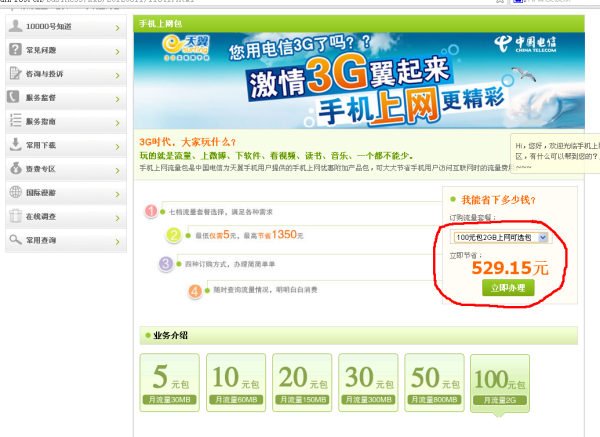The image size is (600, 437).
Task: Expand the 常见问题 row arrow
Action: (x=117, y=52)
